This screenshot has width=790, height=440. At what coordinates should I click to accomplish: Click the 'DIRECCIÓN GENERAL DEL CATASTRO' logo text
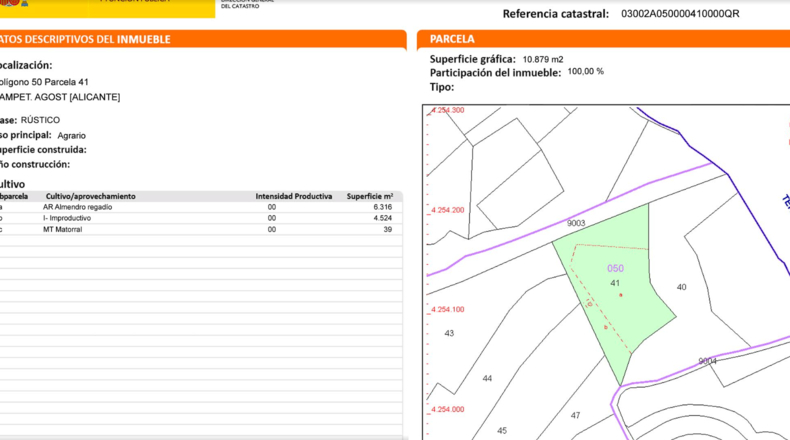click(x=247, y=4)
